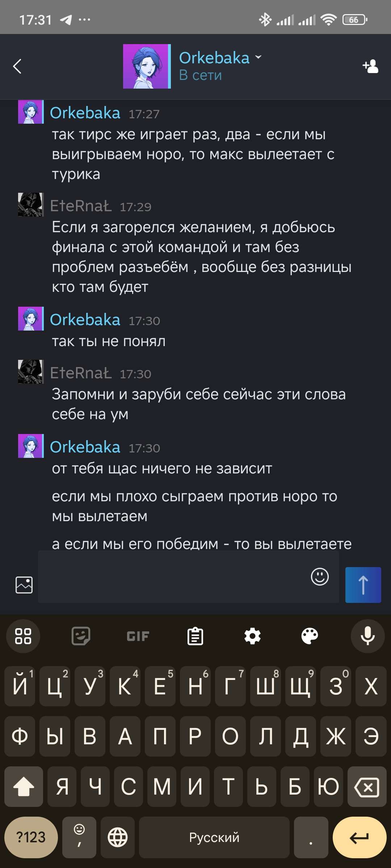
Task: Toggle the Shift key on keyboard
Action: click(24, 787)
